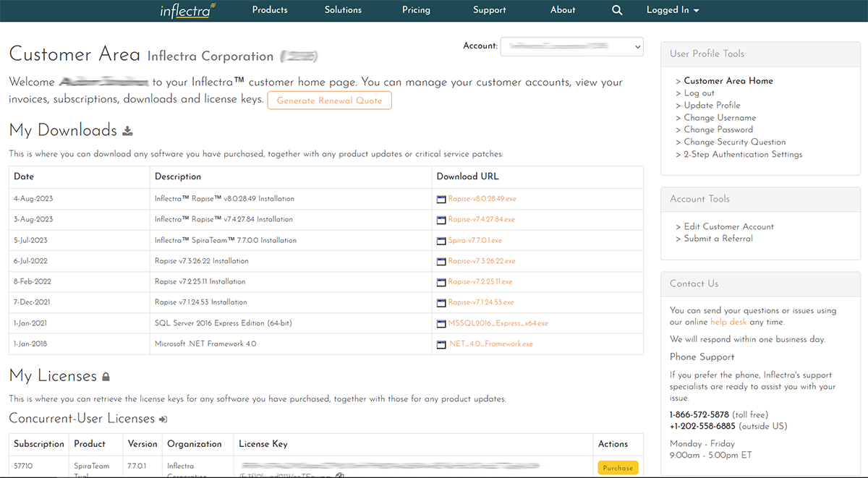Open the Account selection dropdown
Viewport: 868px width, 478px height.
pos(571,46)
